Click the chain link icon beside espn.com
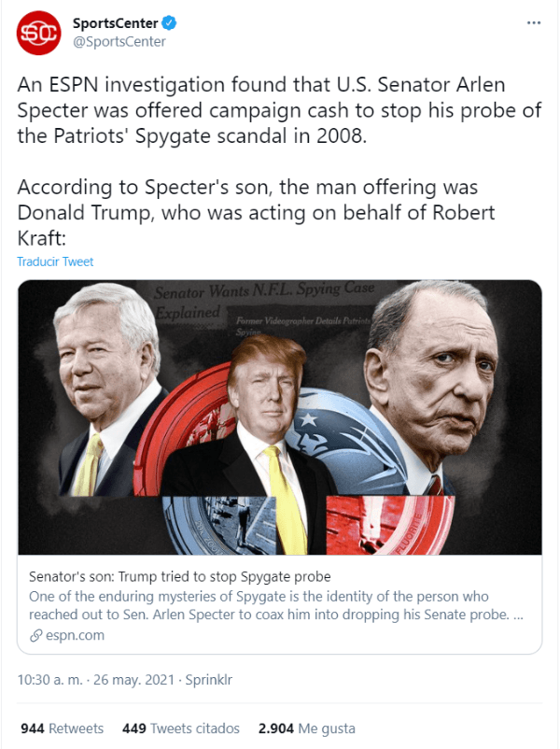The image size is (560, 749). pyautogui.click(x=36, y=636)
